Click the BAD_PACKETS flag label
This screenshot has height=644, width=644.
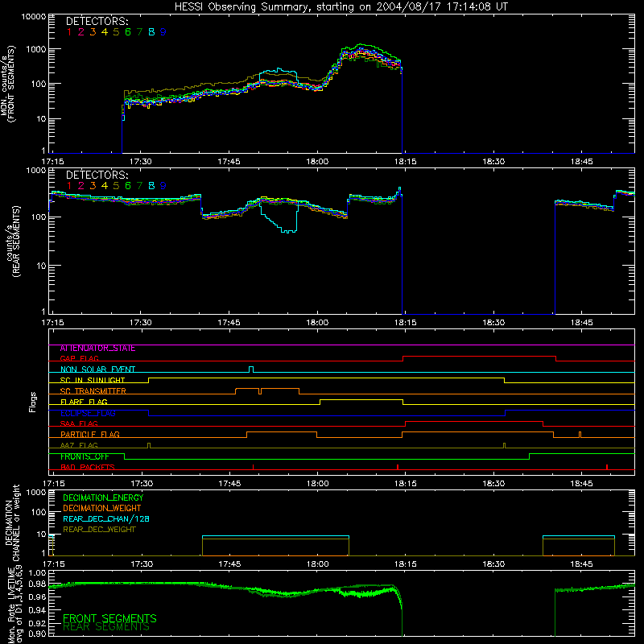(88, 467)
